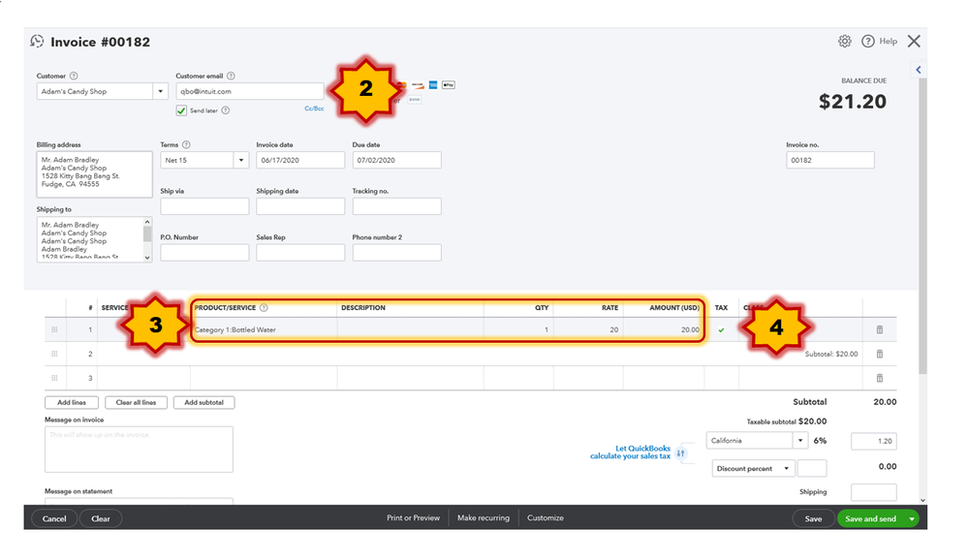Click the Cc/Bcc link
Screen dimensions: 968x560
click(314, 109)
